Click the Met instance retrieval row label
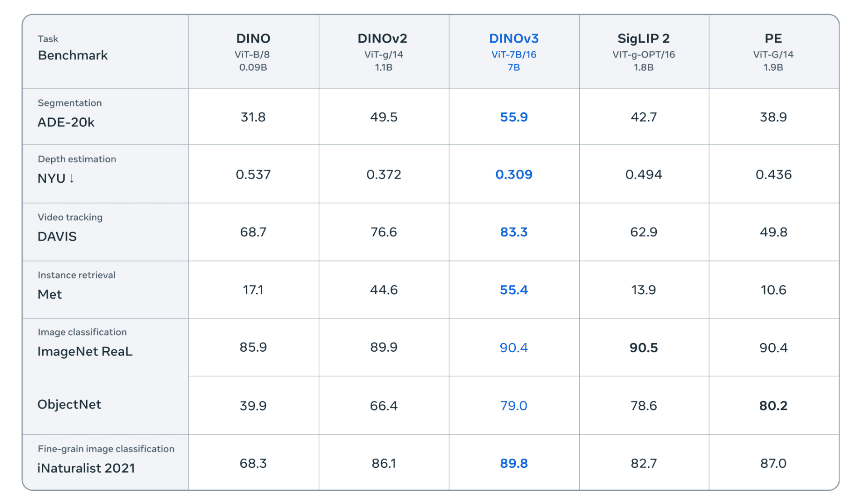This screenshot has width=860, height=504. coord(50,295)
